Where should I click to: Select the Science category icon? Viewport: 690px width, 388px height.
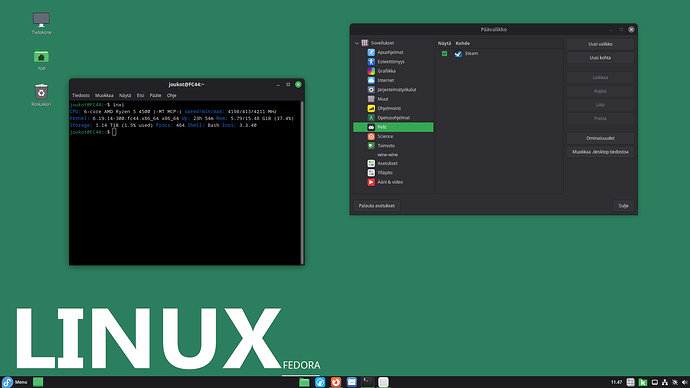(371, 136)
